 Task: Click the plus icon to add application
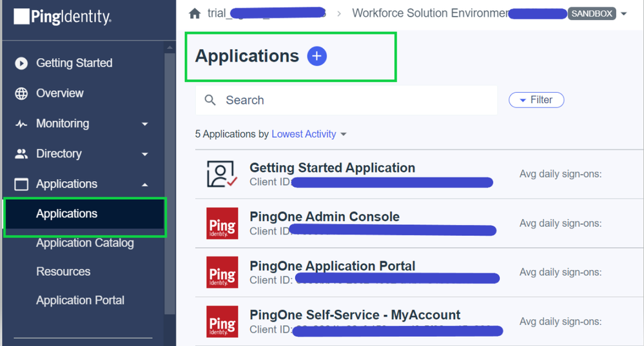pyautogui.click(x=317, y=56)
